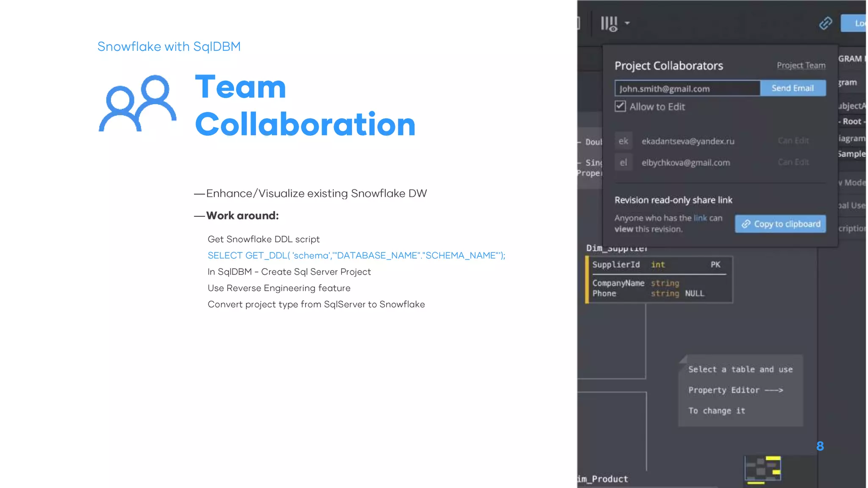
Task: Click the CompanyName column in Dim_Supplier
Action: click(x=618, y=283)
